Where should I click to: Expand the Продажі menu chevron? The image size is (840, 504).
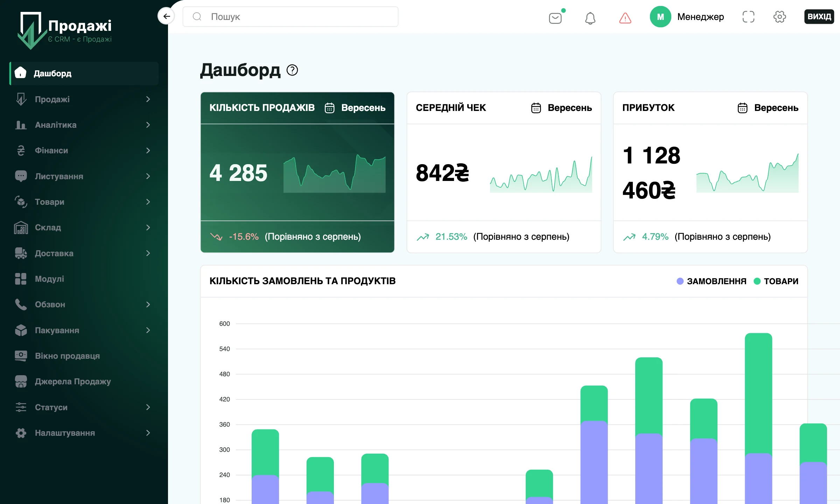pos(148,99)
